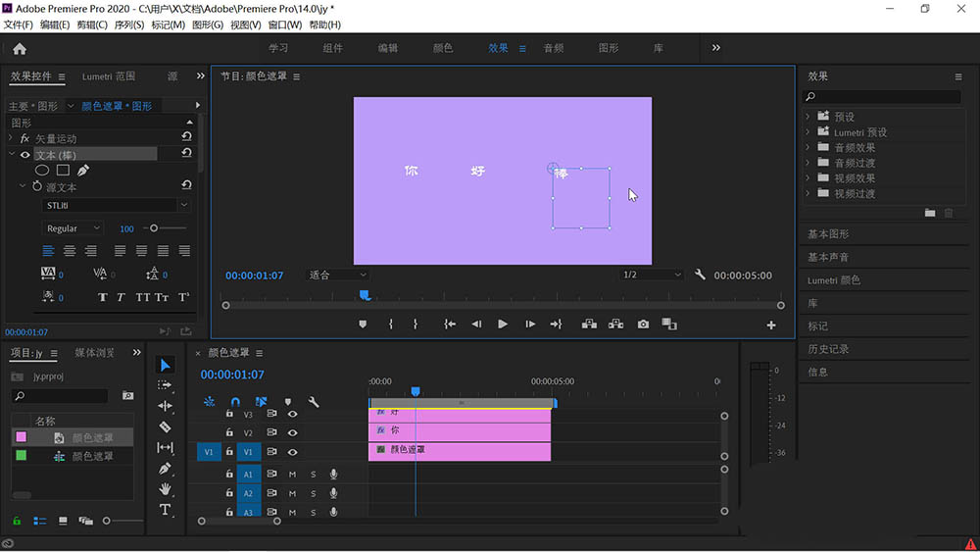
Task: Click free draw bezier mask pen
Action: pos(83,170)
